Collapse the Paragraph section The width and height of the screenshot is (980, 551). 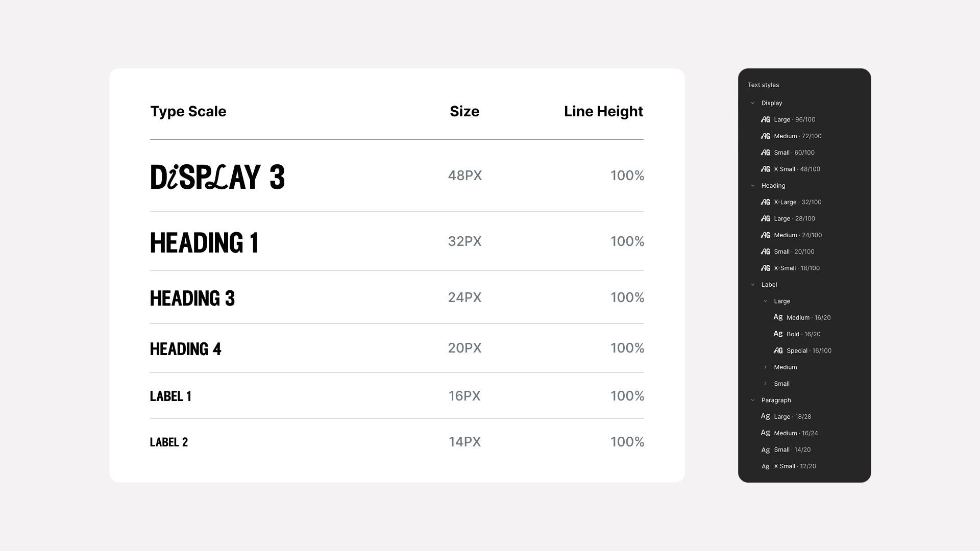[752, 400]
